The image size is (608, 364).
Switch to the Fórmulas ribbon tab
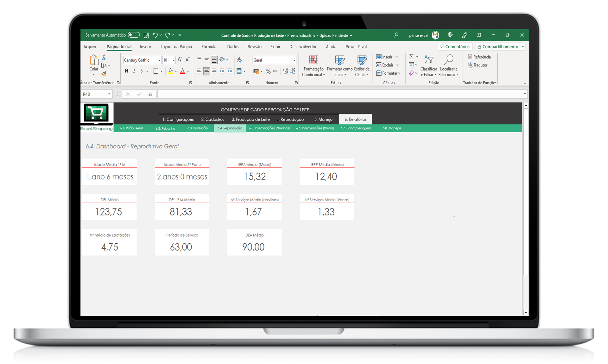pos(210,47)
